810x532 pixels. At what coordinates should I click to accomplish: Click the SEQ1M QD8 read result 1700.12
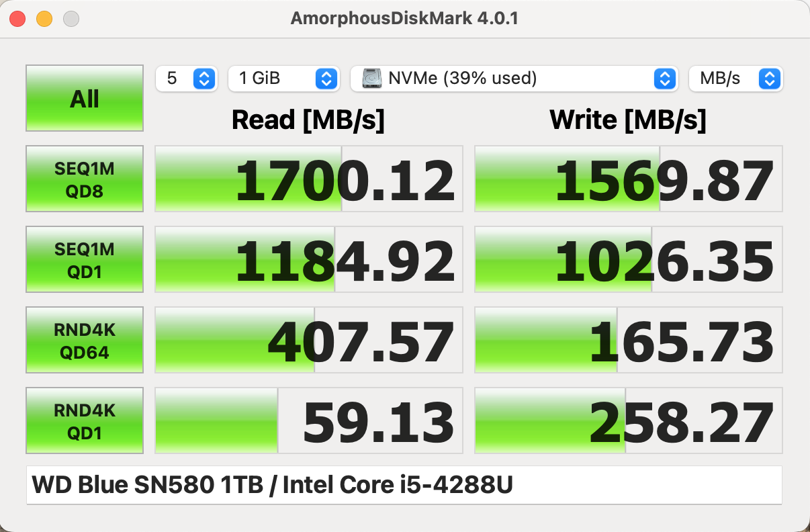(x=309, y=179)
